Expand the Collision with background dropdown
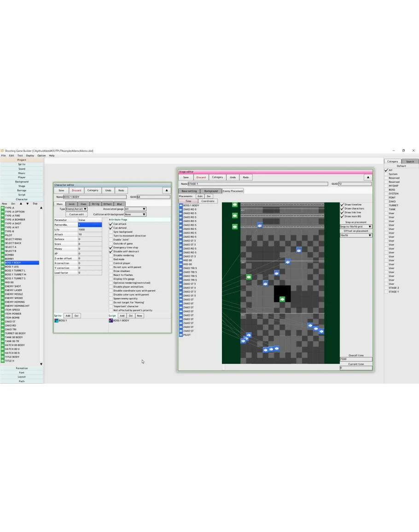The width and height of the screenshot is (419, 532). click(x=135, y=214)
